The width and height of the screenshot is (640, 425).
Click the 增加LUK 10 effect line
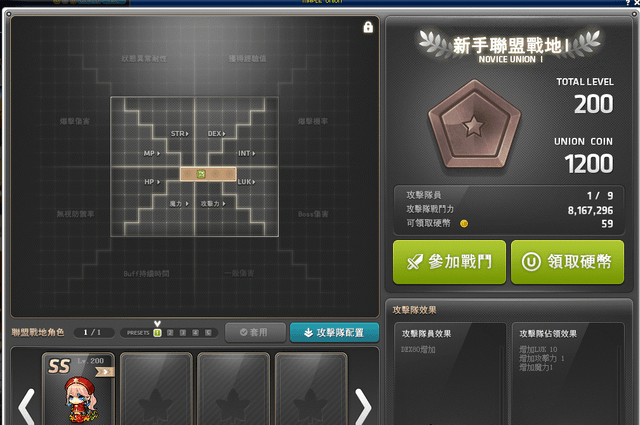click(x=538, y=349)
